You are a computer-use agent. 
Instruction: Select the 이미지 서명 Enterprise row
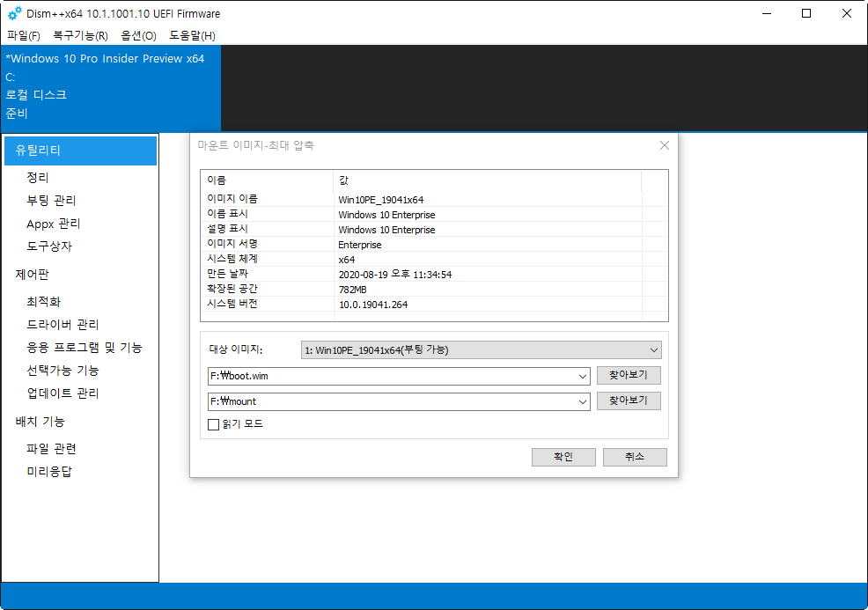click(434, 244)
